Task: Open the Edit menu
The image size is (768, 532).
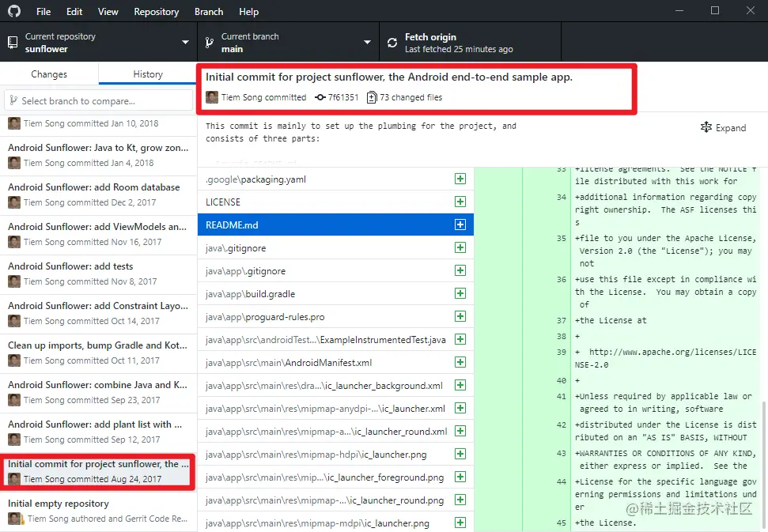Action: [x=74, y=12]
